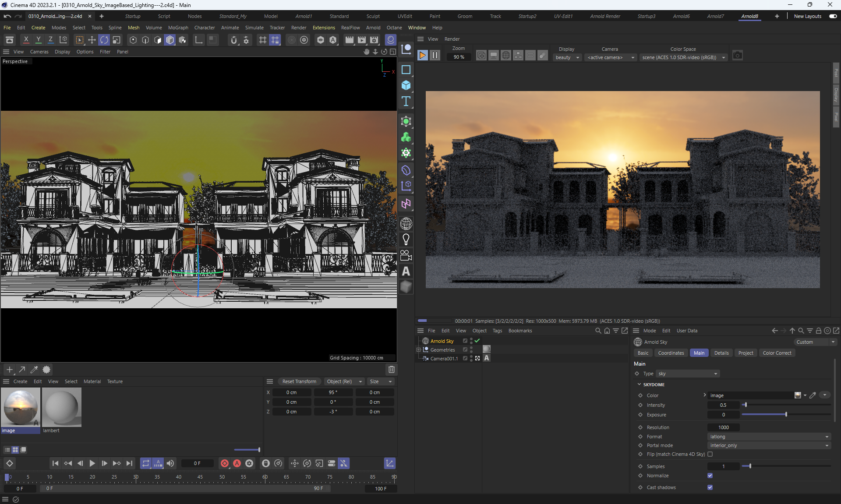Delete material with trash icon
The image size is (841, 504).
coord(392,370)
